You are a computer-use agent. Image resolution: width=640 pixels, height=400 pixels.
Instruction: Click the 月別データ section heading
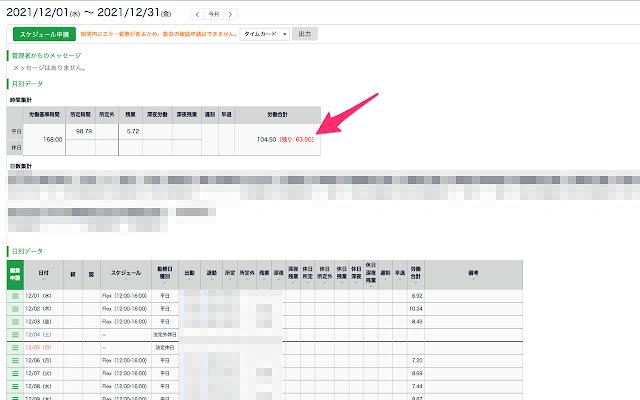tap(27, 84)
